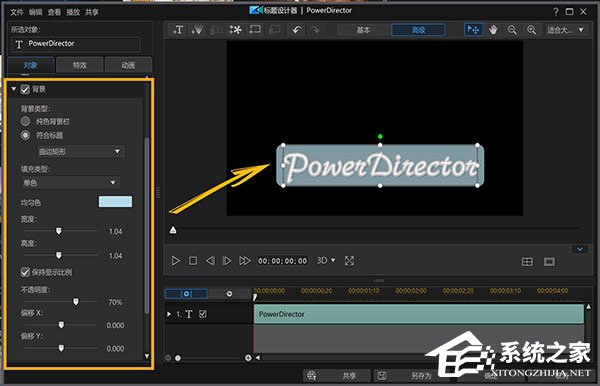This screenshot has height=386, width=600.
Task: Click the zoom out magnifier icon
Action: [x=512, y=30]
